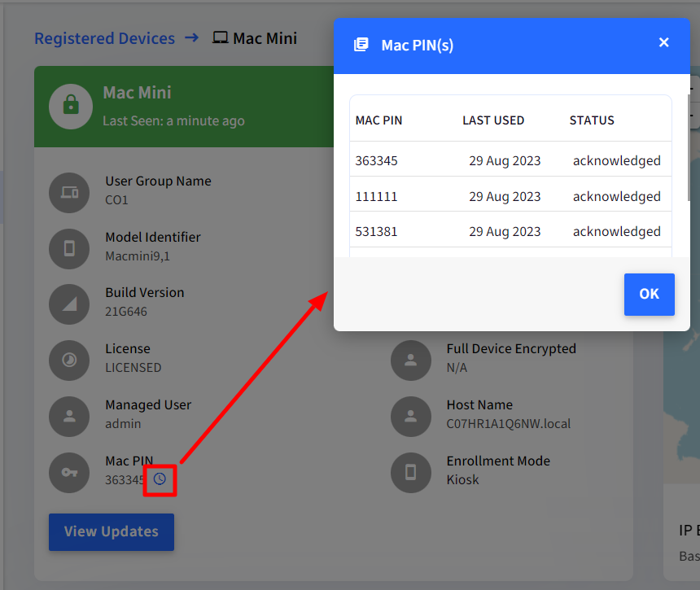Click acknowledged status of PIN 531381
The image size is (700, 590).
click(x=617, y=232)
